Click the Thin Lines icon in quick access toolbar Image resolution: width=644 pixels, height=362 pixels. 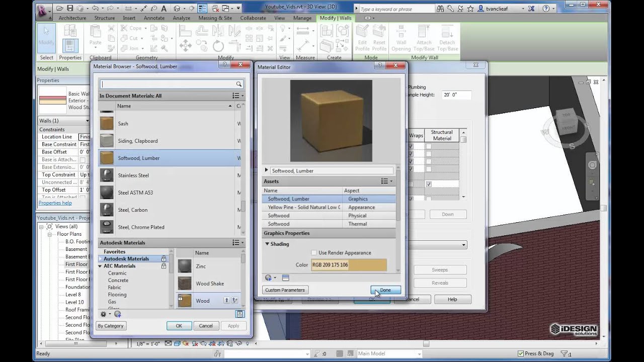tap(202, 8)
